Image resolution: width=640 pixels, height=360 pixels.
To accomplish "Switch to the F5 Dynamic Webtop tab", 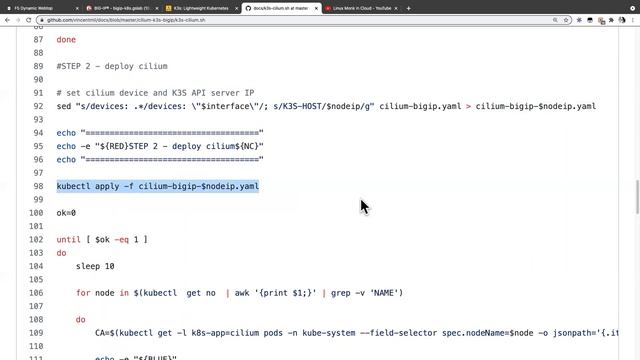I will tap(42, 8).
